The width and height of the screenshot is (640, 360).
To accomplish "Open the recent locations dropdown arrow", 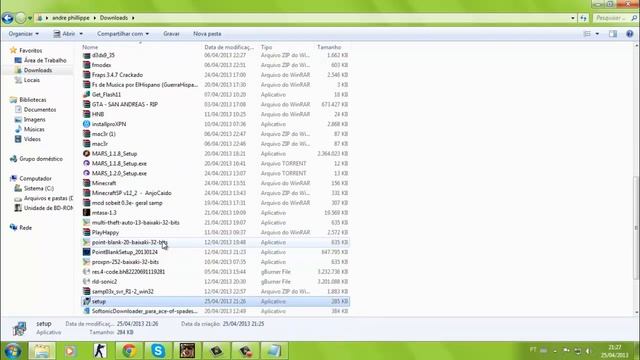I will click(x=30, y=18).
